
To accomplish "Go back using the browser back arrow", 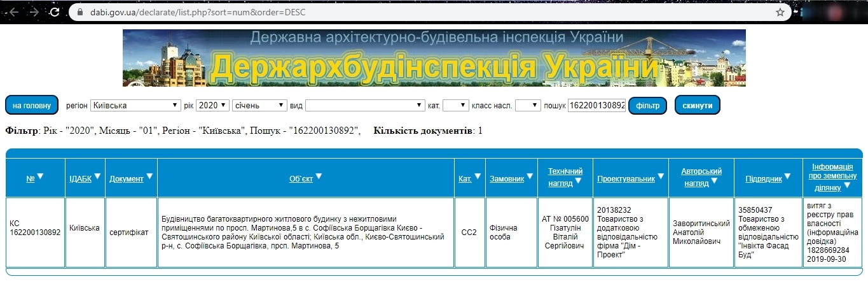I will pyautogui.click(x=13, y=11).
